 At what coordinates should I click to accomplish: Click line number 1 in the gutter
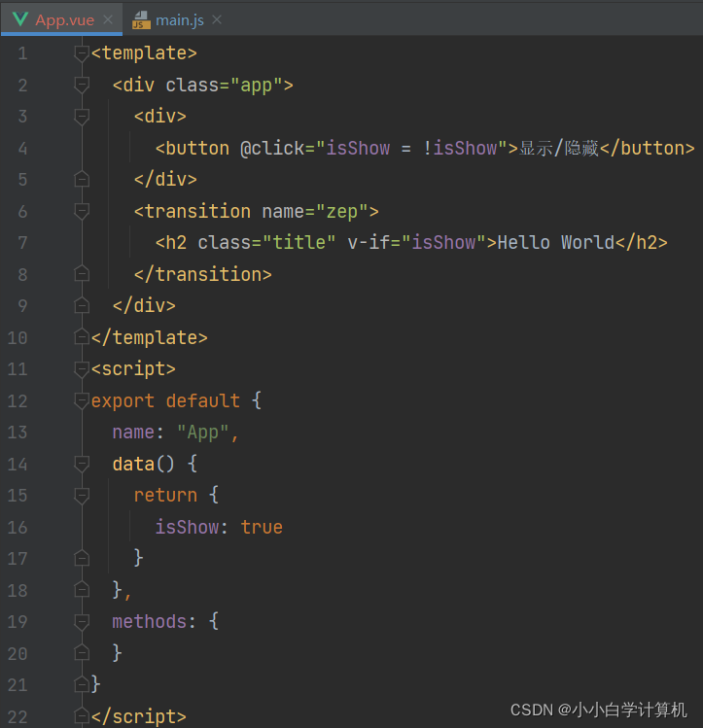[22, 53]
